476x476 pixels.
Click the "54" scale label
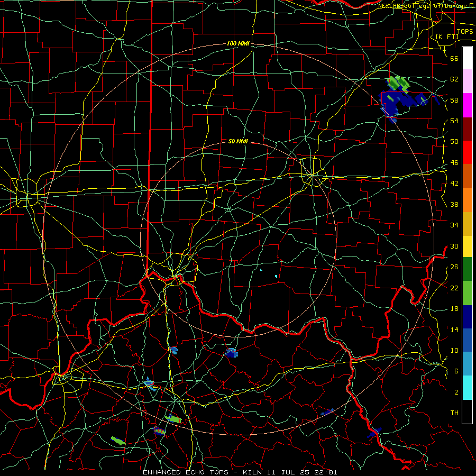[x=454, y=121]
